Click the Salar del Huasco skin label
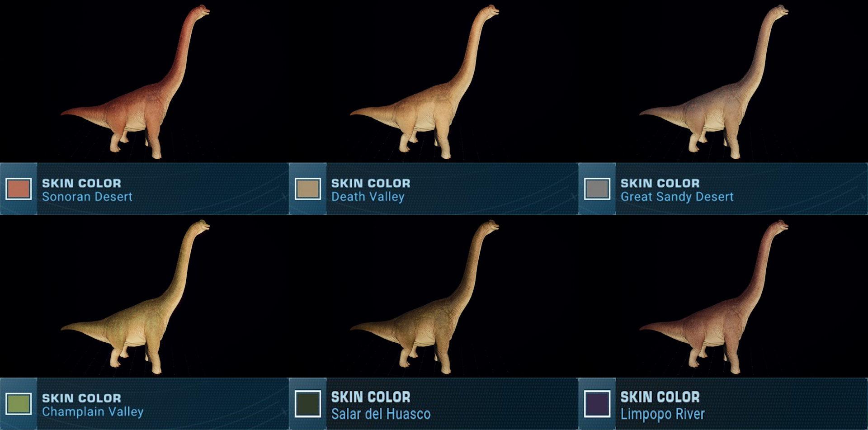 click(x=381, y=414)
